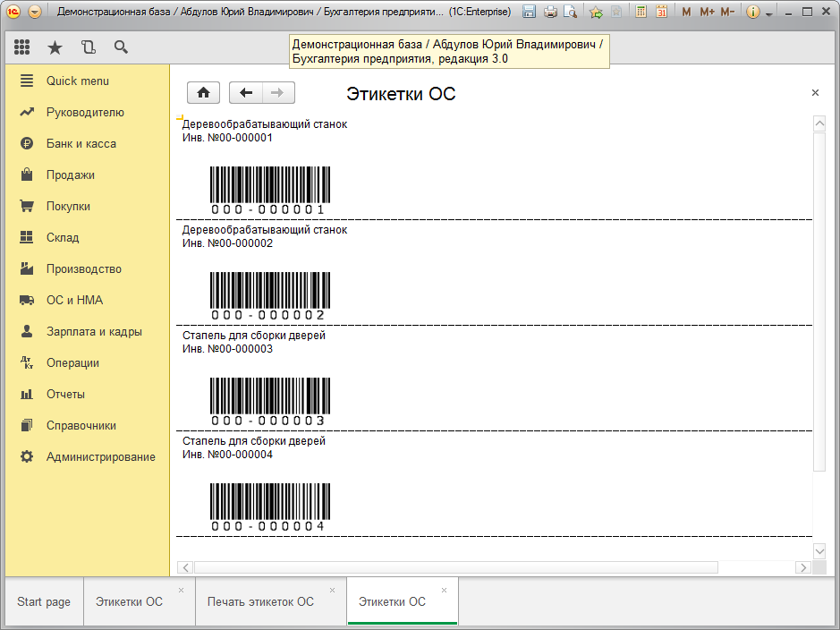Click vertical scrollbar up arrow
Viewport: 840px width, 630px height.
[x=819, y=123]
